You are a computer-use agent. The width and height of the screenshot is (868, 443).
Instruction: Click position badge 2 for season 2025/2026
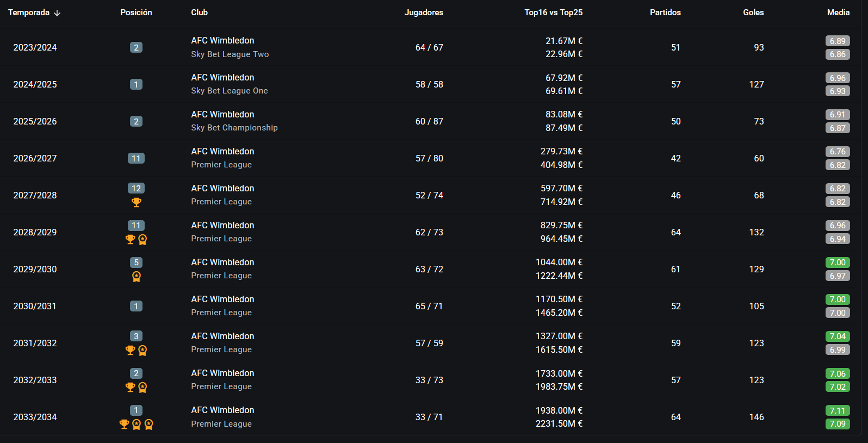(136, 121)
